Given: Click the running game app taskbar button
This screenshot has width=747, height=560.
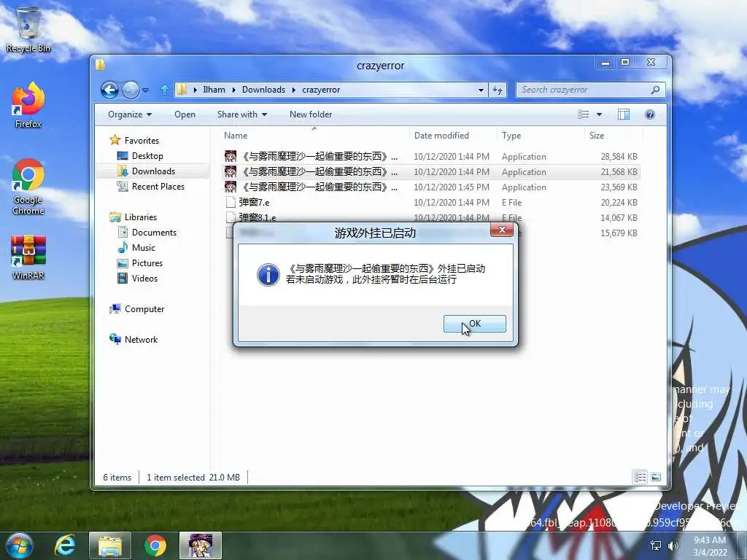Looking at the screenshot, I should (x=201, y=545).
